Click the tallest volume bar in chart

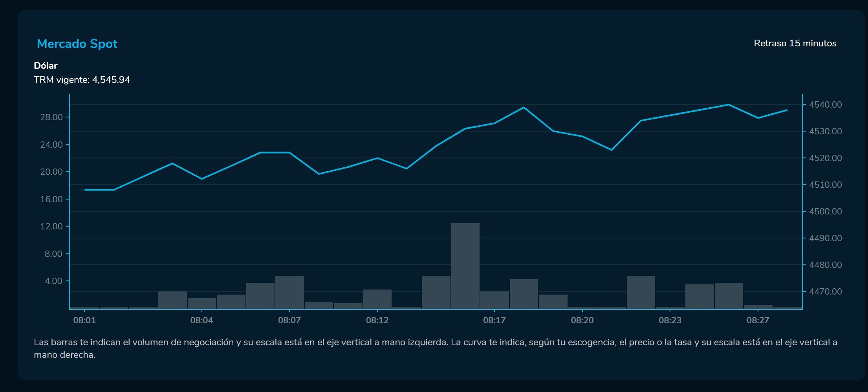[x=465, y=266]
